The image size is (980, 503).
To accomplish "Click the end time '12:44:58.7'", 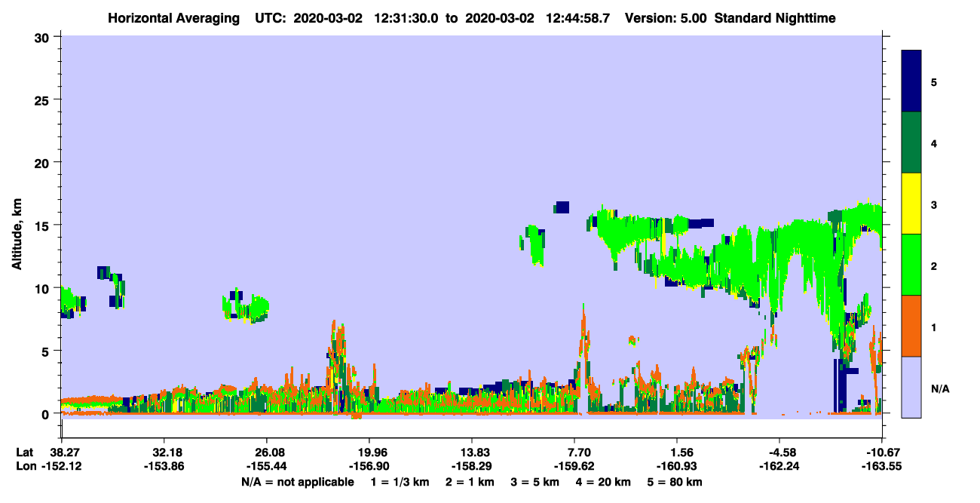I will click(x=578, y=17).
